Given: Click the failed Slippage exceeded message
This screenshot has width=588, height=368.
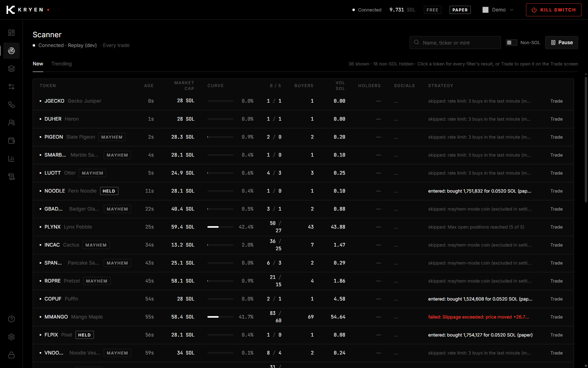Looking at the screenshot, I should coord(479,317).
